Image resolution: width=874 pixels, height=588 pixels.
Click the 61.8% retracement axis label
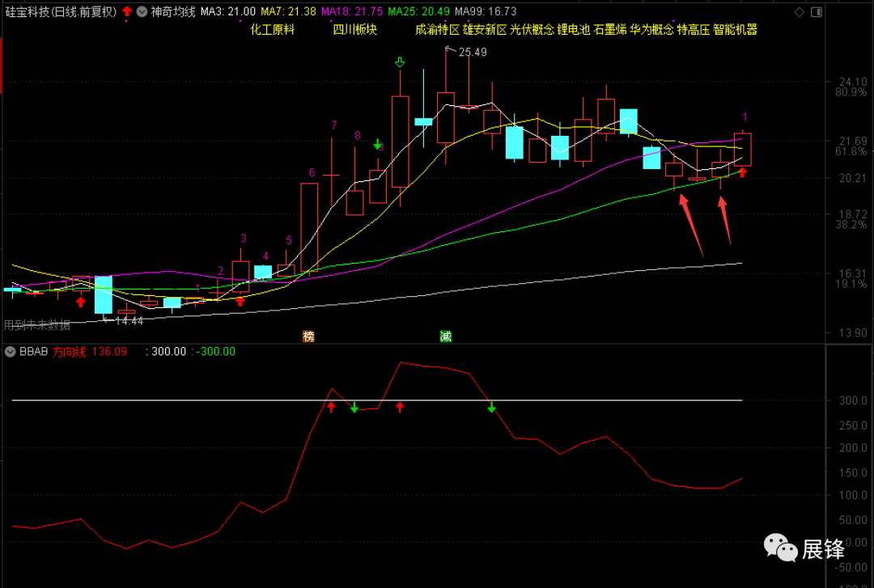851,151
